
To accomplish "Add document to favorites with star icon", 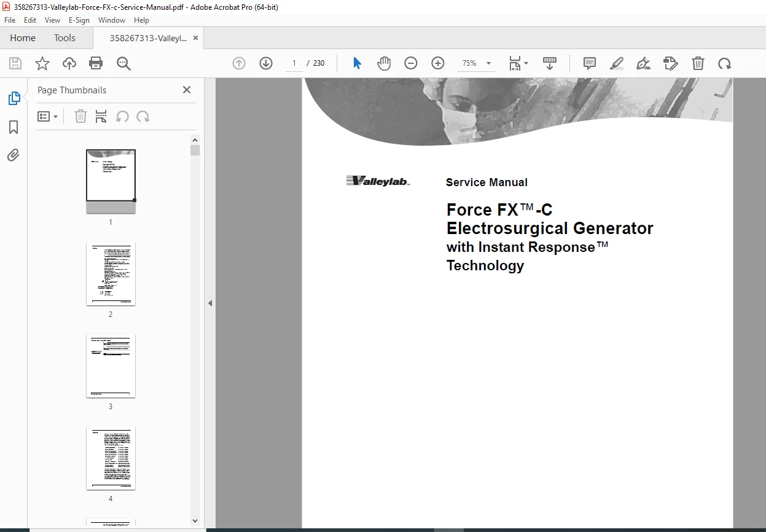I will (x=42, y=63).
